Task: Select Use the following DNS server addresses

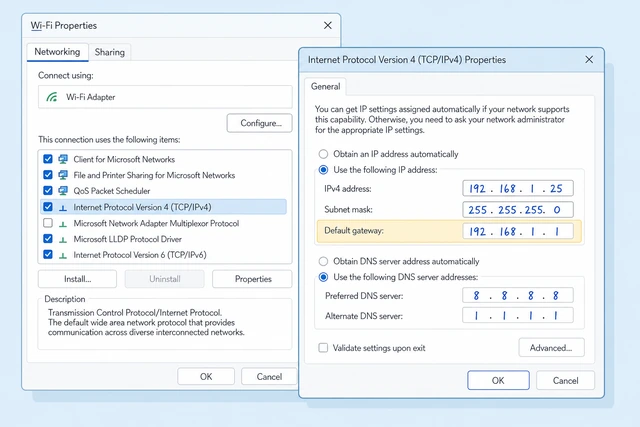Action: (323, 277)
